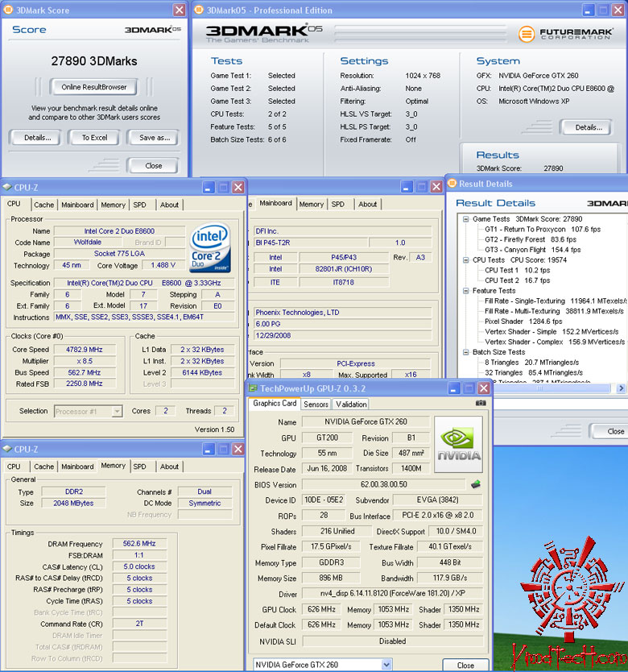Click the mainboard model BI P45-T2R field
Screen dimensions: 628x672
click(311, 243)
